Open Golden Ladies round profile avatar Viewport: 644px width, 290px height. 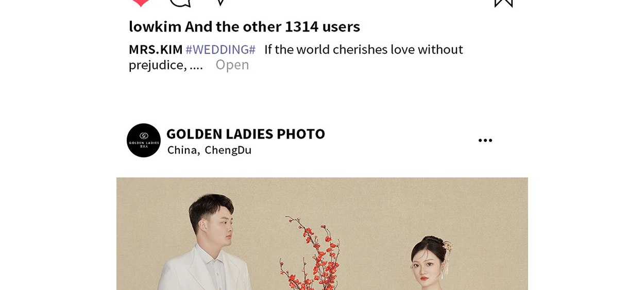pyautogui.click(x=144, y=140)
